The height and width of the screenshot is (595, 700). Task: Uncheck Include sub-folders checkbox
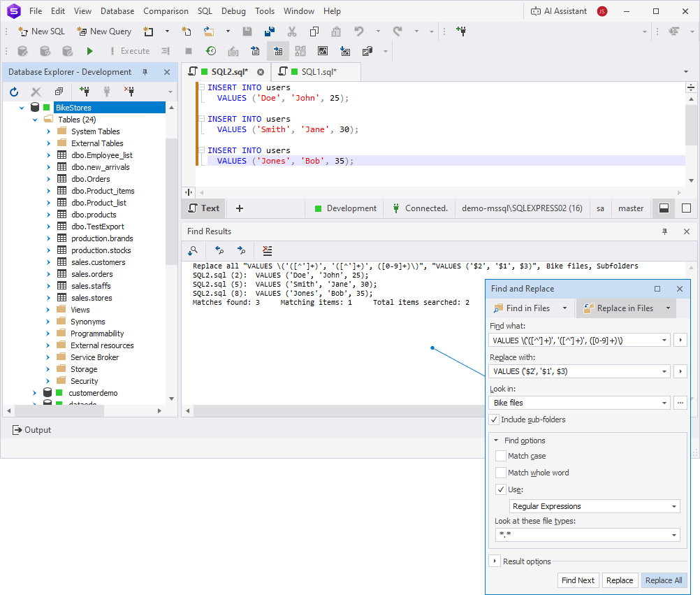[x=494, y=420]
